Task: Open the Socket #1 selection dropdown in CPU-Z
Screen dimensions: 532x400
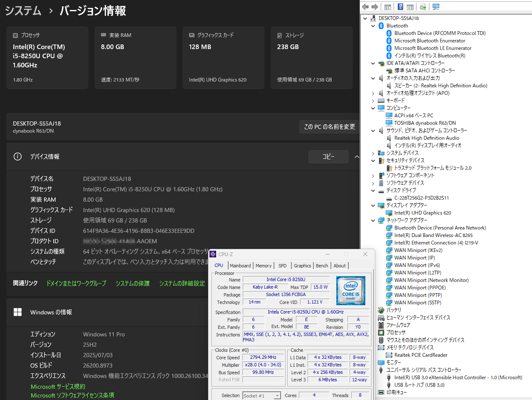Action: pos(277,396)
